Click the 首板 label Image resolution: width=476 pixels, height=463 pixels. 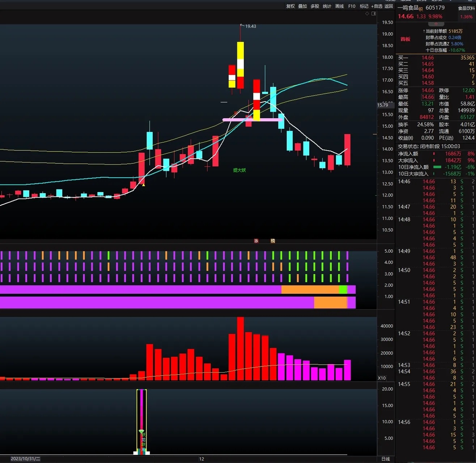tap(405, 39)
